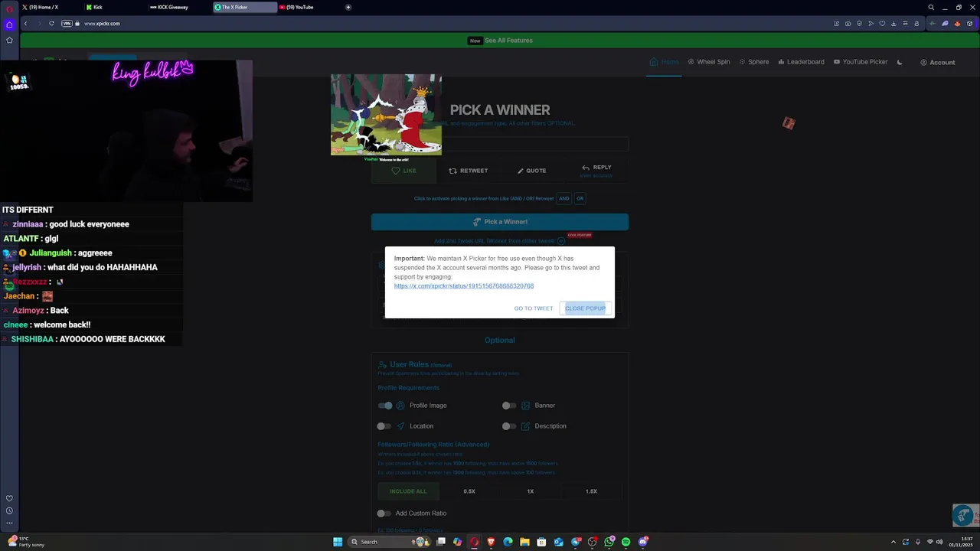Select the 1X ratio option
The image size is (980, 551).
click(530, 491)
